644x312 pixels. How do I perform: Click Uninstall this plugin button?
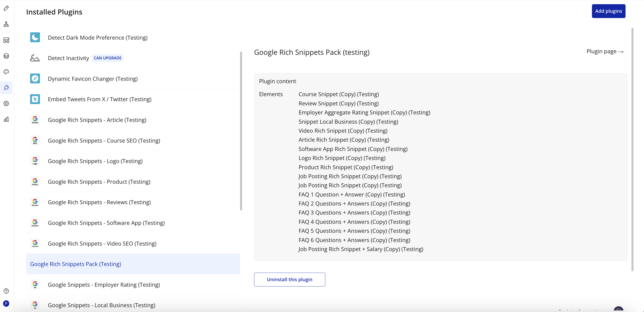(x=289, y=279)
